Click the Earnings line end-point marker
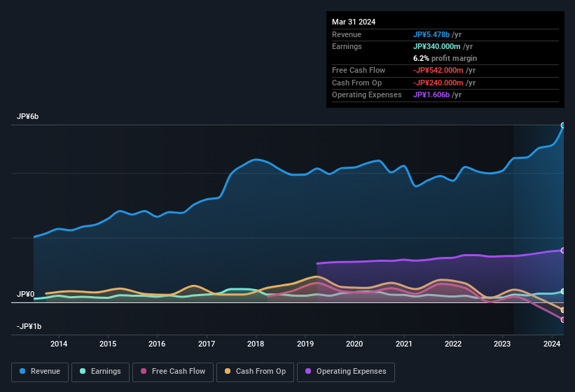The height and width of the screenshot is (392, 575). (562, 291)
